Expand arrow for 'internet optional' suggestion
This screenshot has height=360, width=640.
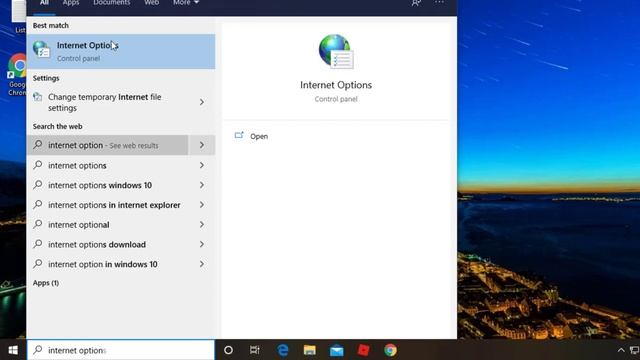click(202, 224)
